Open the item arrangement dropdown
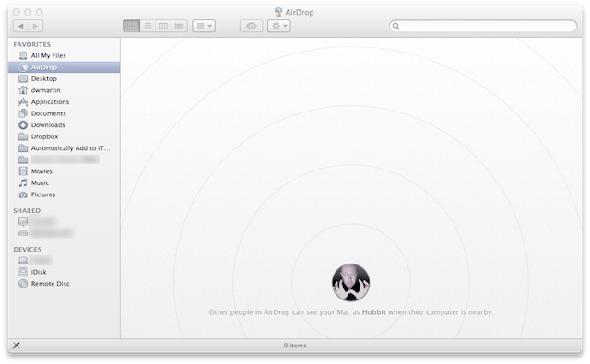This screenshot has width=590, height=364. [204, 26]
